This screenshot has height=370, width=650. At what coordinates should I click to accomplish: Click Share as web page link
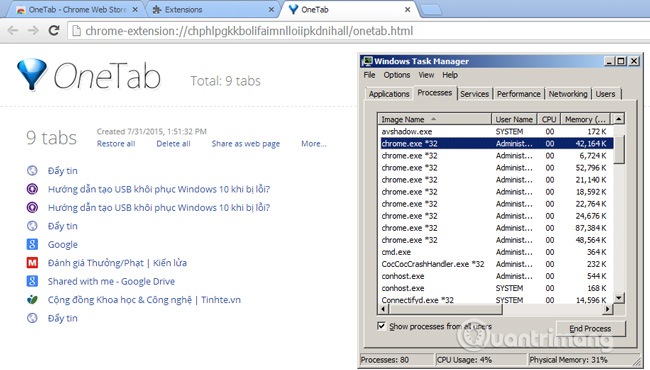(x=246, y=144)
